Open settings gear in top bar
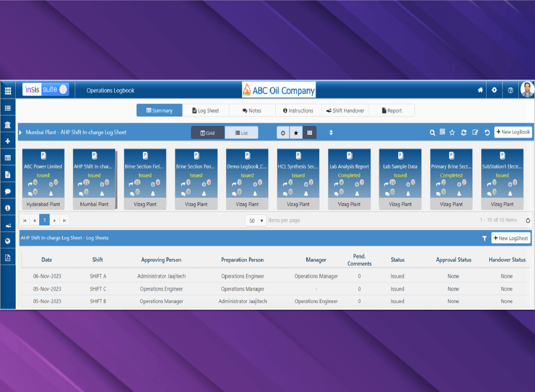This screenshot has height=392, width=535. pyautogui.click(x=494, y=90)
